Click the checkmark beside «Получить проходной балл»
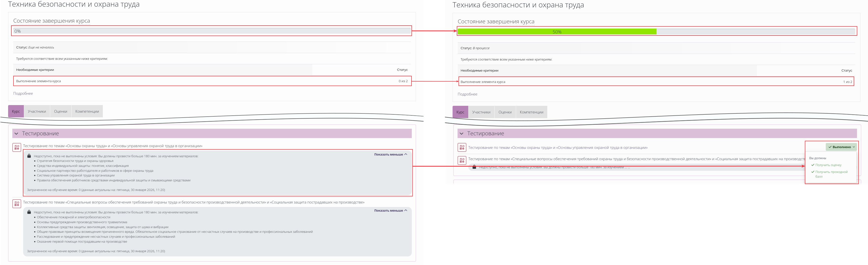 pyautogui.click(x=813, y=172)
